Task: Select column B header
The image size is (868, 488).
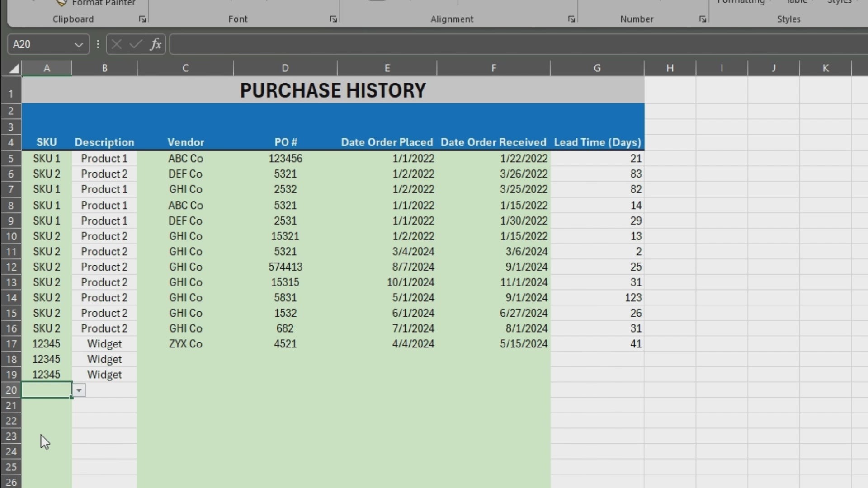Action: coord(104,68)
